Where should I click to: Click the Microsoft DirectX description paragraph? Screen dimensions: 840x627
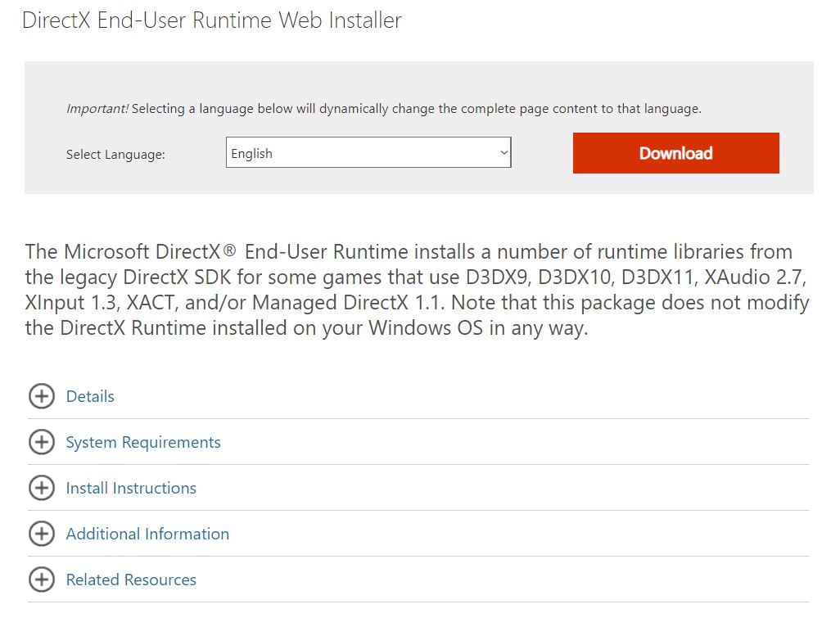[417, 291]
